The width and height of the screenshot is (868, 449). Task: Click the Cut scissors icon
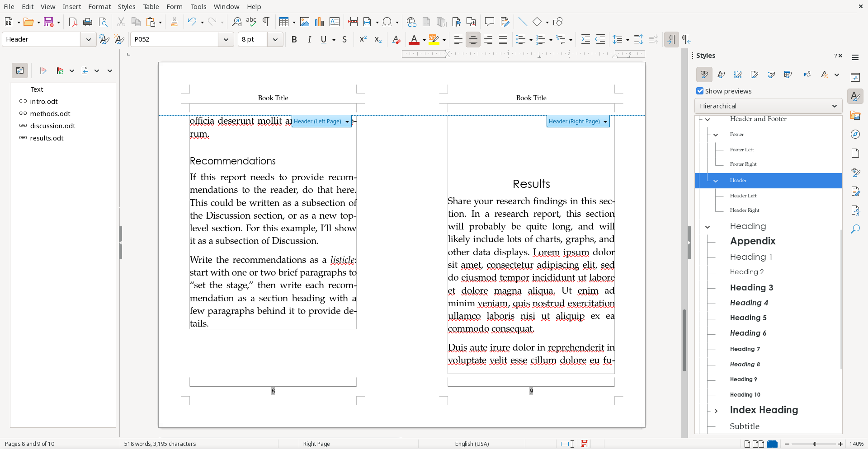point(121,22)
